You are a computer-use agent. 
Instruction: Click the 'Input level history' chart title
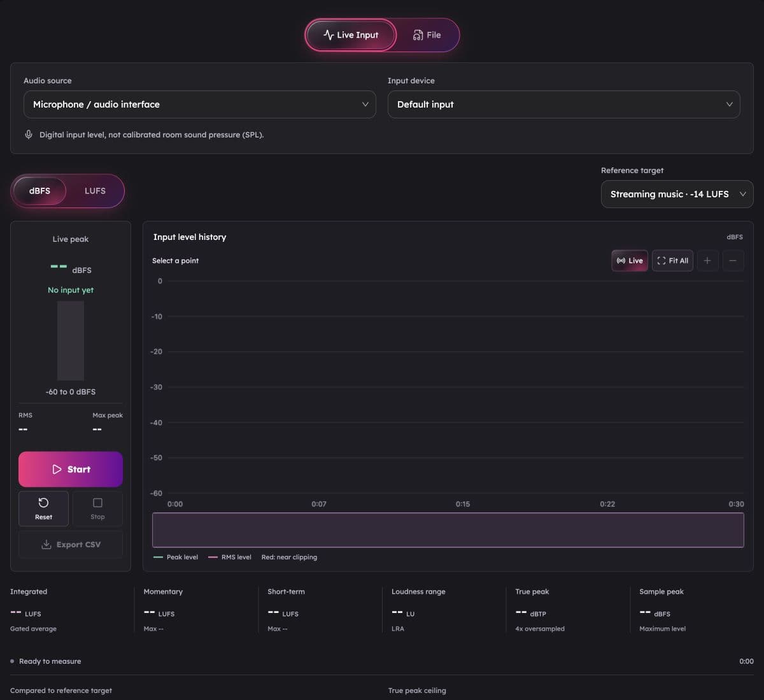tap(190, 237)
